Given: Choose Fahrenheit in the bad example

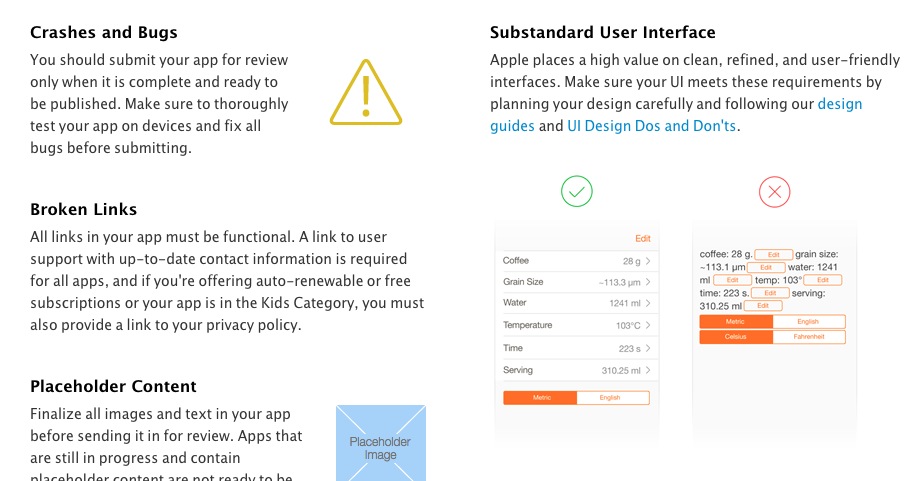Looking at the screenshot, I should (x=809, y=337).
